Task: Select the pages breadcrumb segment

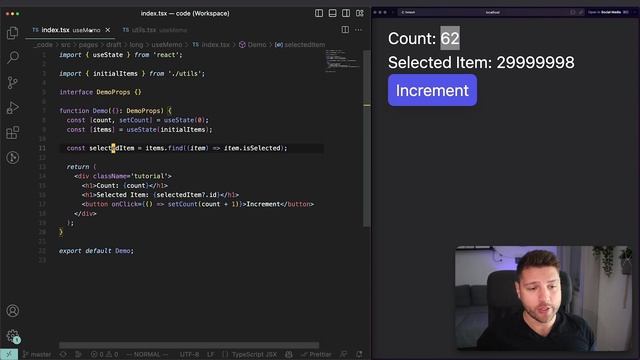Action: (88, 44)
